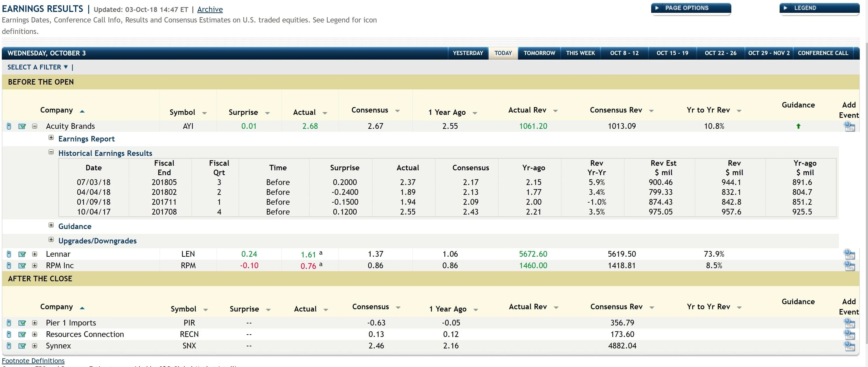Screen dimensions: 868x367
Task: Open the Select a Filter dropdown
Action: [x=37, y=67]
